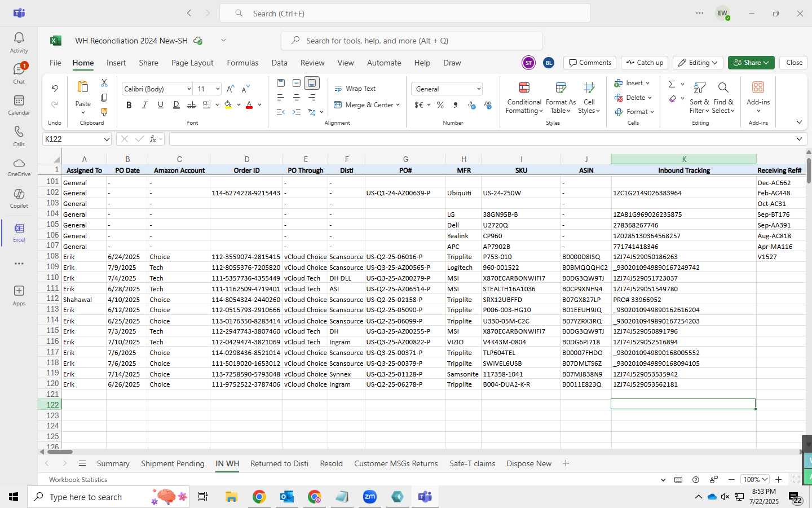The image size is (812, 508).
Task: Click the Close button beside Share
Action: (x=794, y=63)
